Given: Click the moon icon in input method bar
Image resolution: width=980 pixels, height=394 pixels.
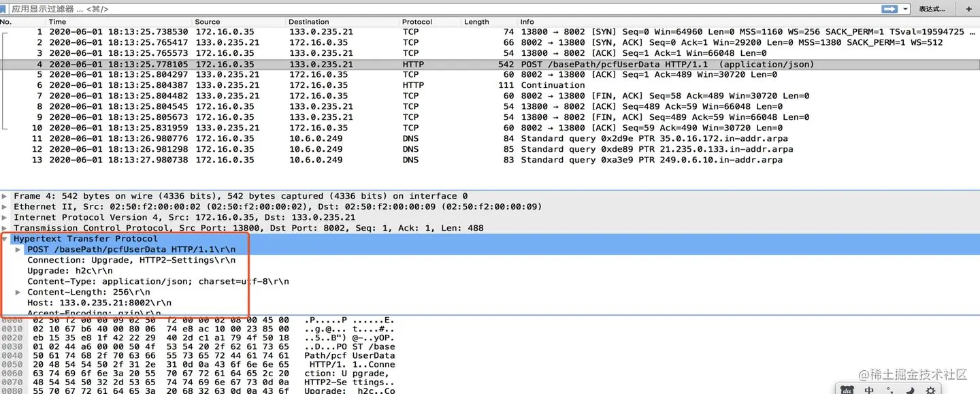Looking at the screenshot, I should coord(910,390).
